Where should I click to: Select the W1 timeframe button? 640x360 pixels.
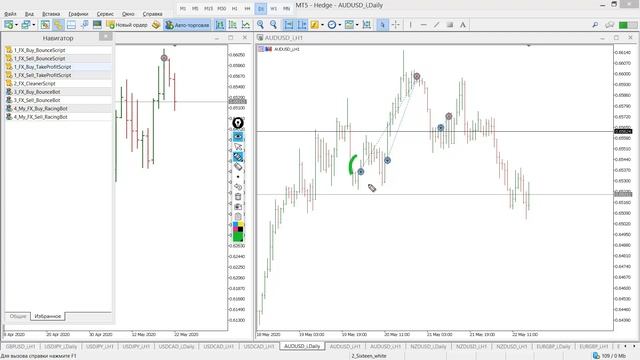(273, 8)
